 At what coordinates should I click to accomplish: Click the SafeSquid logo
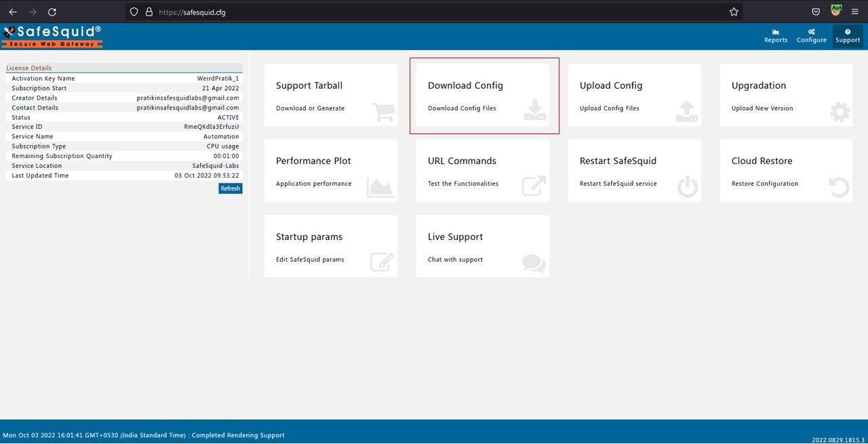[52, 37]
